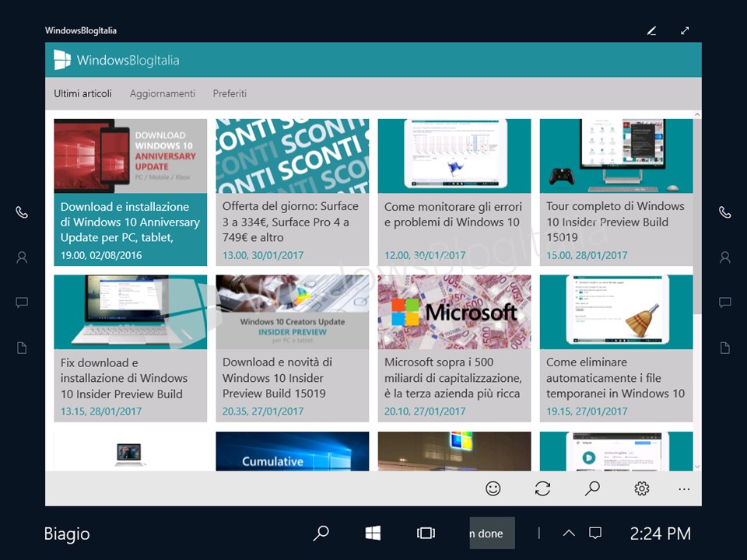747x560 pixels.
Task: Click the left sidebar document icon
Action: tap(22, 348)
